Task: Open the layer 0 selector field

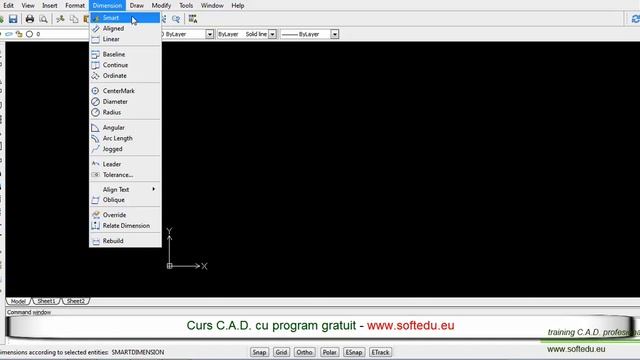Action: pos(61,34)
